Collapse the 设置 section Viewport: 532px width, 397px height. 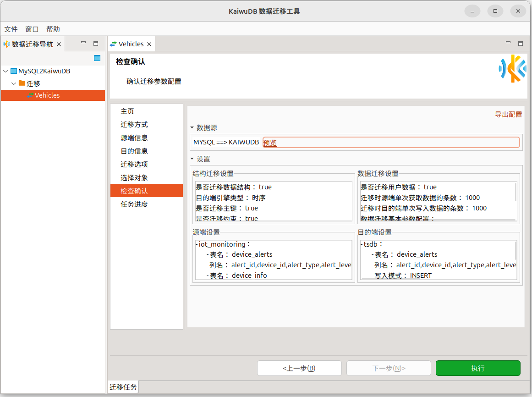point(192,159)
